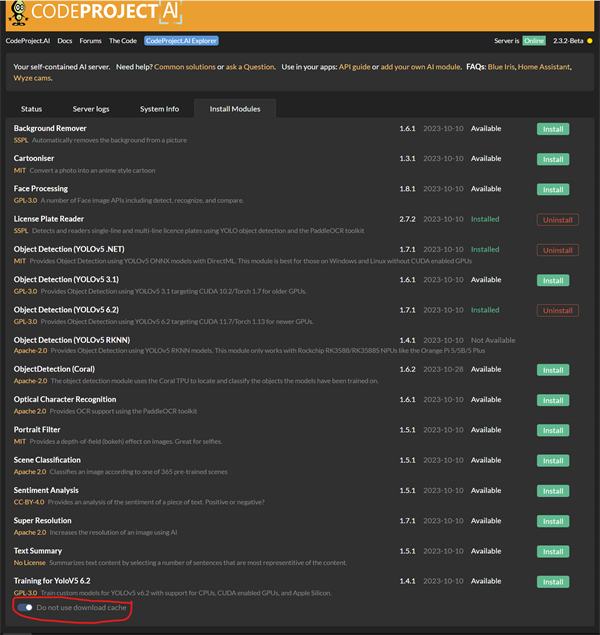Click the 2.7.2 version of License Plate Reader
This screenshot has height=635, width=600.
point(407,219)
